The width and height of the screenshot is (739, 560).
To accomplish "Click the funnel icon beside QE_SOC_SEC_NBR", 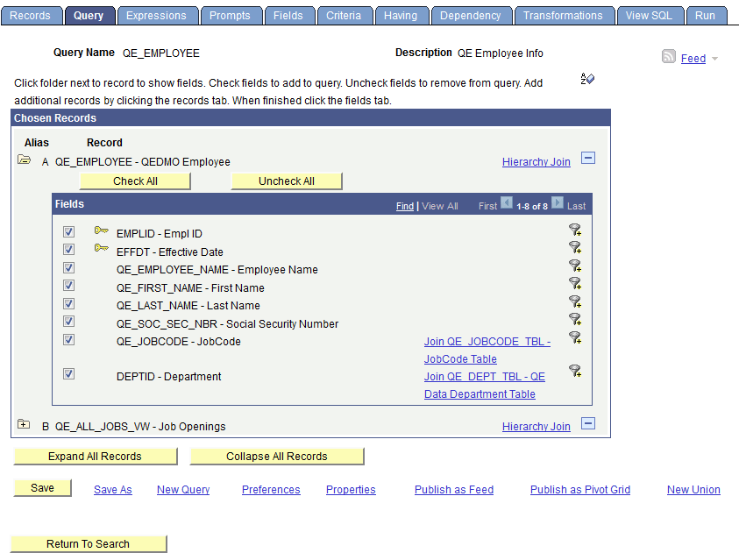I will (x=575, y=319).
